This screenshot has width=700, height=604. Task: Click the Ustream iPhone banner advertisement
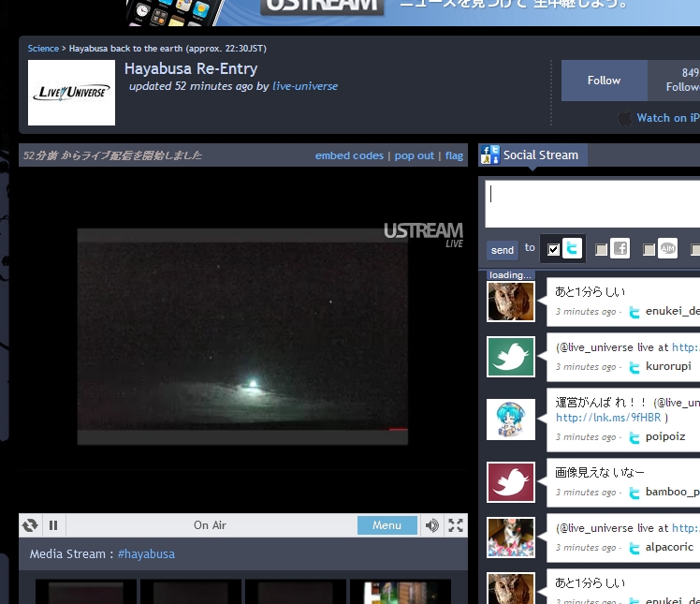[x=413, y=12]
